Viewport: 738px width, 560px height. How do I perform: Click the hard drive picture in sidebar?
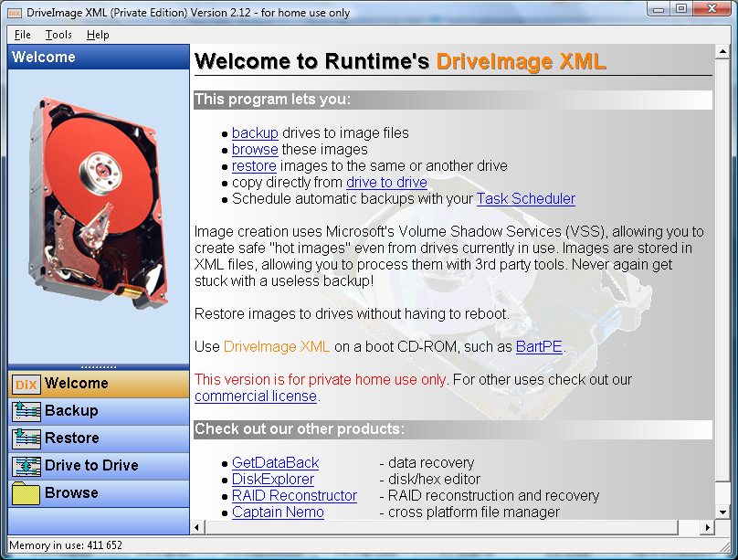pos(99,203)
